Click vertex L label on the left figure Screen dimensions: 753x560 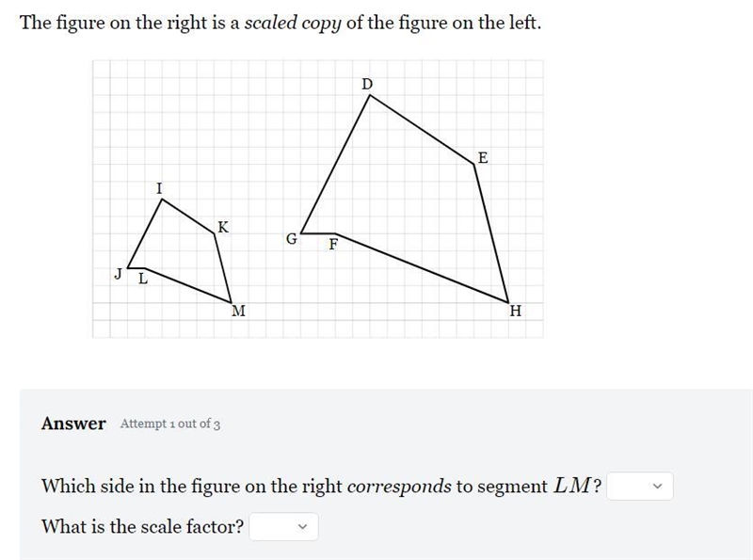[x=143, y=278]
